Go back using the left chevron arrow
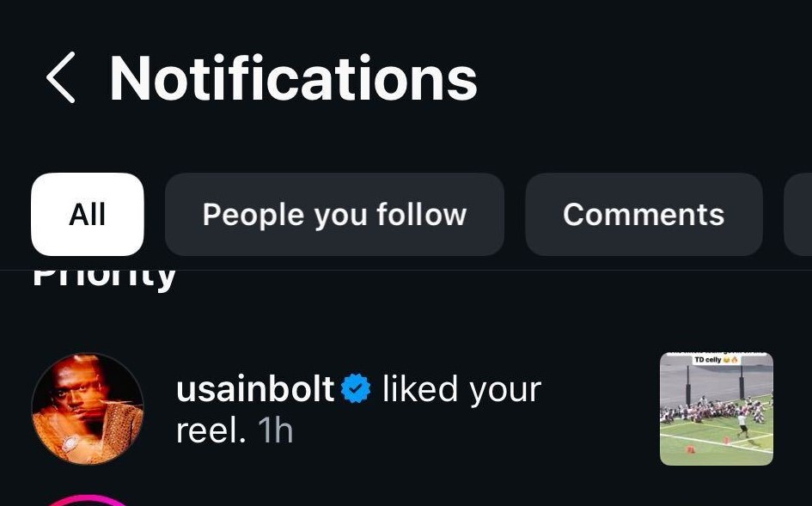812x506 pixels. pyautogui.click(x=61, y=77)
